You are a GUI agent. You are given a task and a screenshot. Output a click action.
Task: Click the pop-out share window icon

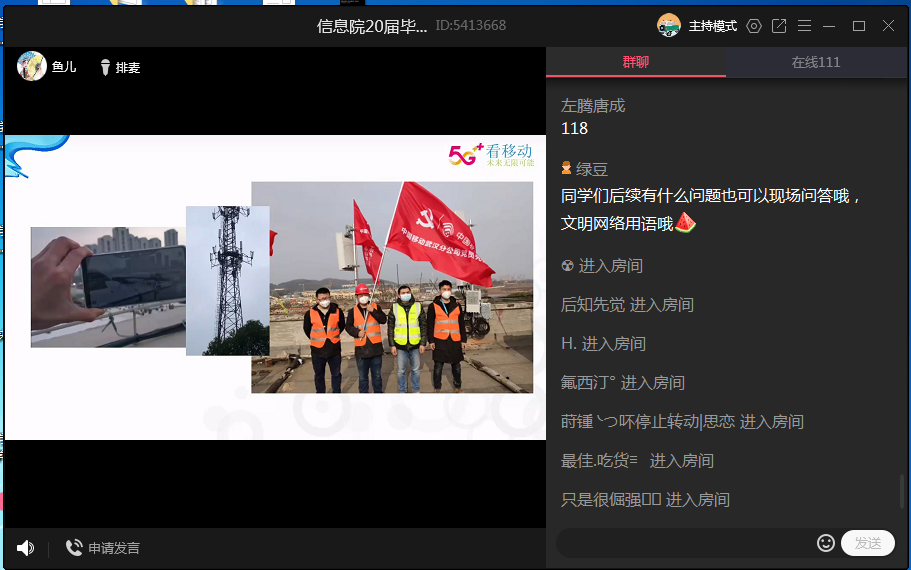point(779,26)
